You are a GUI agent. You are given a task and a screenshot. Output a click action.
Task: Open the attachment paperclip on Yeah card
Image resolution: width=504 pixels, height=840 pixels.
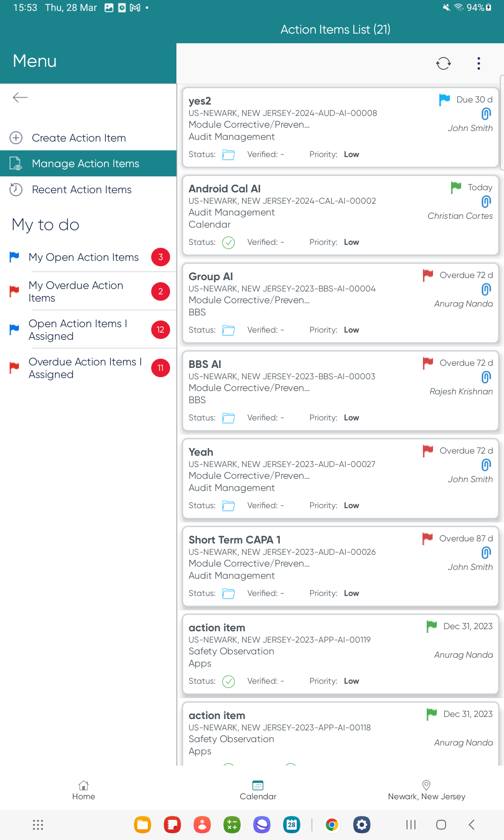pos(486,465)
